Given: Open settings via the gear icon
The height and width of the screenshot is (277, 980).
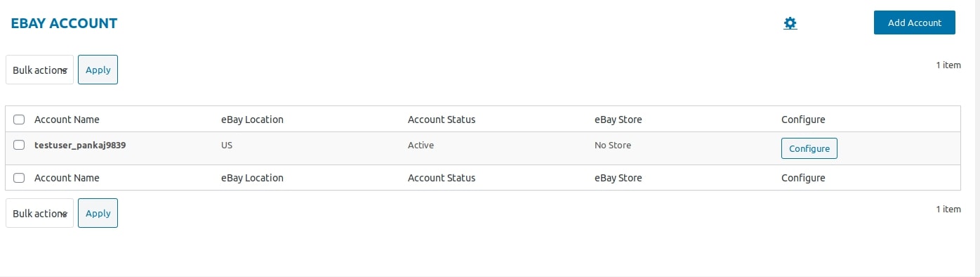Looking at the screenshot, I should click(x=790, y=23).
